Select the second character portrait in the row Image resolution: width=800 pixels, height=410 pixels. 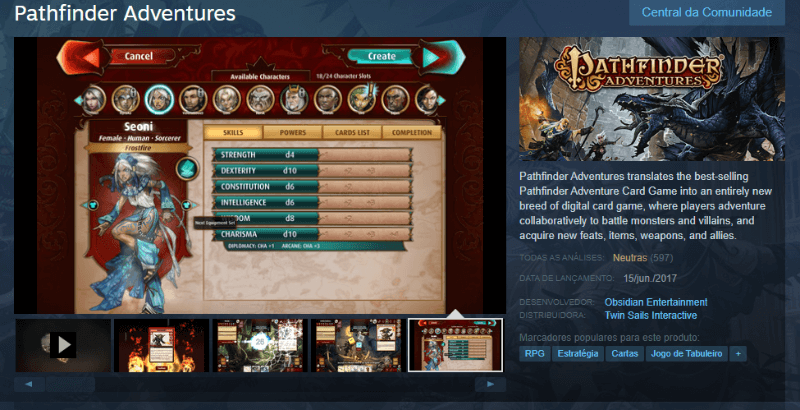126,99
